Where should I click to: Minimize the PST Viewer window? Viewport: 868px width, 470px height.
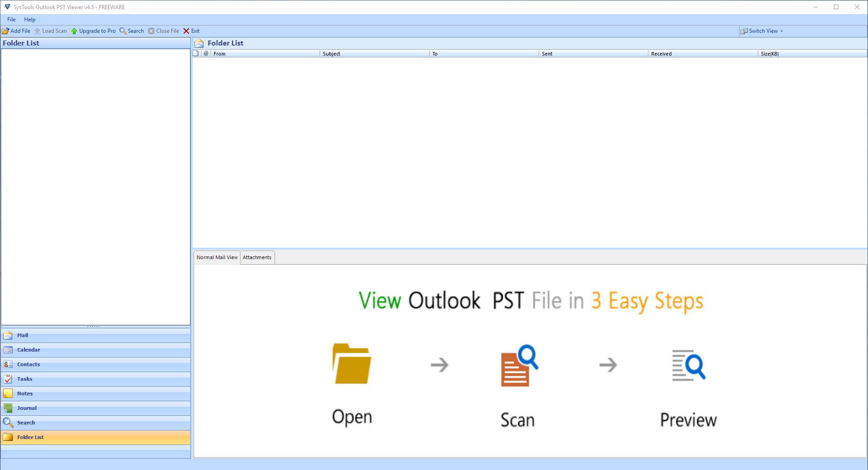(816, 7)
